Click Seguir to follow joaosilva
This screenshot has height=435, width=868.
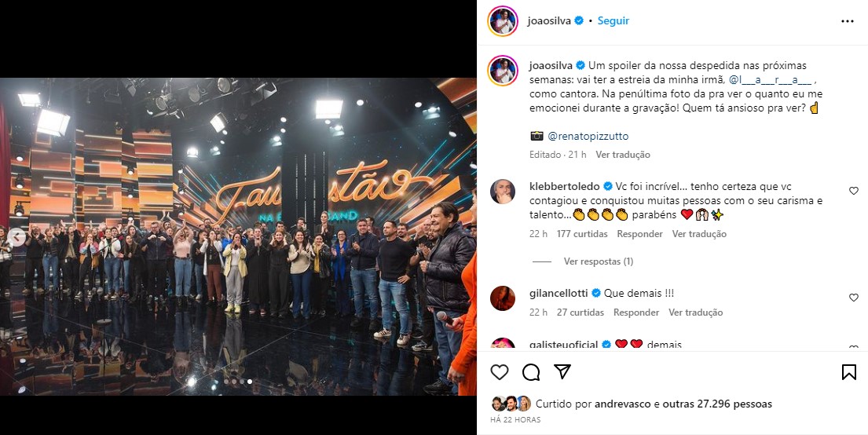tap(613, 20)
